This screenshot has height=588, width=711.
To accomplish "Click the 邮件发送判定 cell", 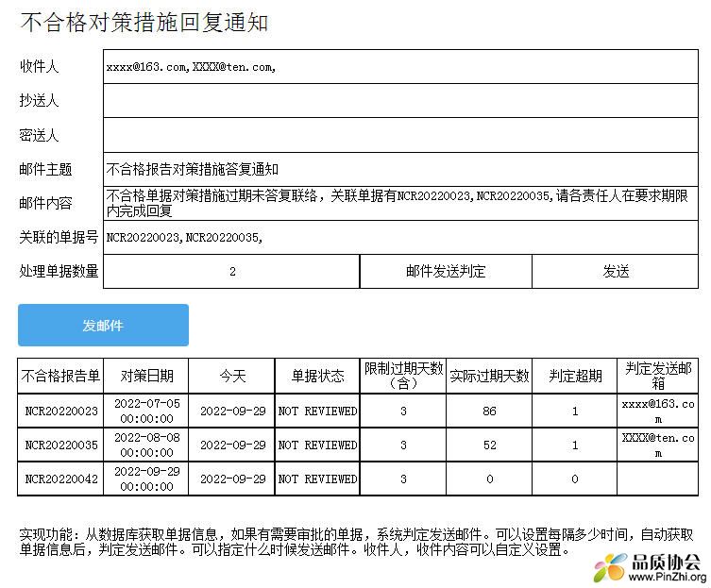I will [x=446, y=271].
